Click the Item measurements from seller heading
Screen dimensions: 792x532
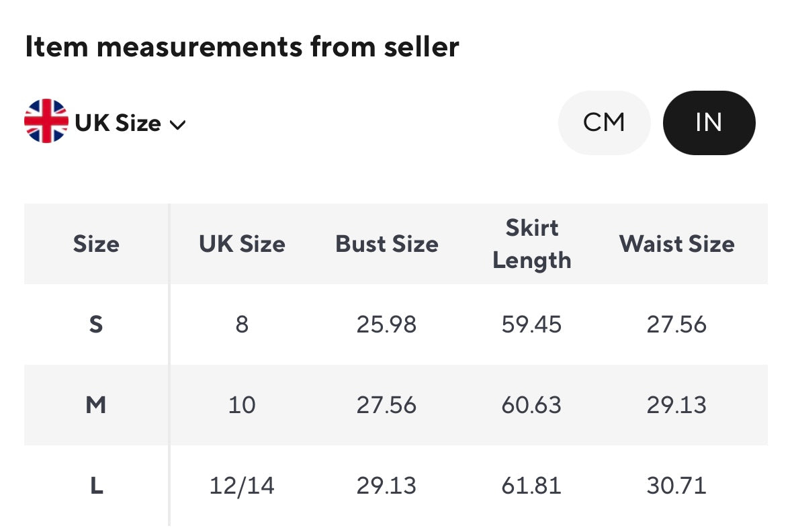242,47
